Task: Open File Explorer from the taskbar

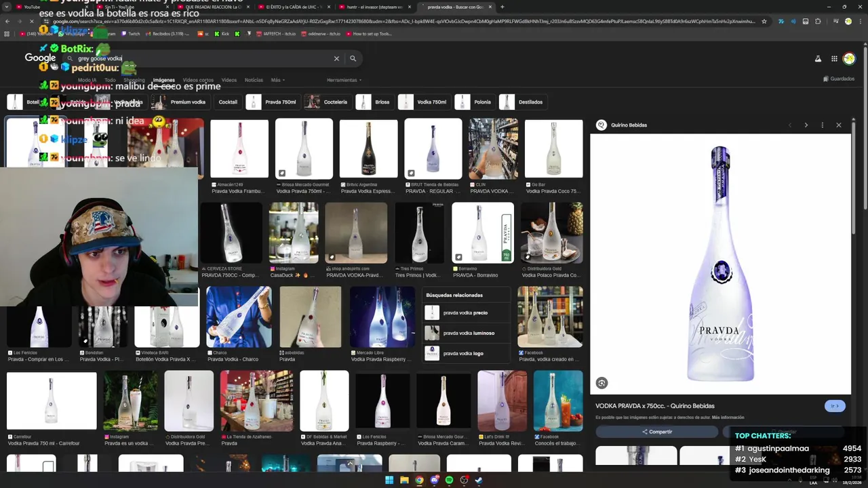Action: (404, 480)
